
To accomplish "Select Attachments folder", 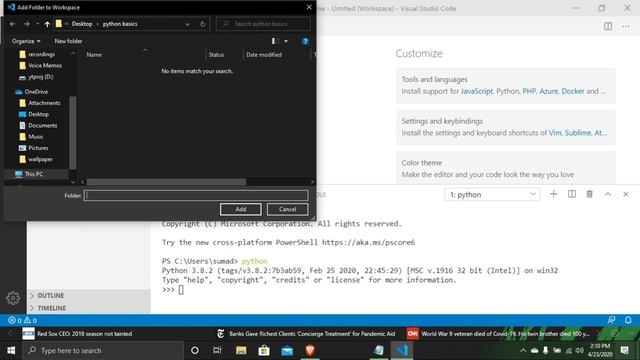I will (40, 103).
